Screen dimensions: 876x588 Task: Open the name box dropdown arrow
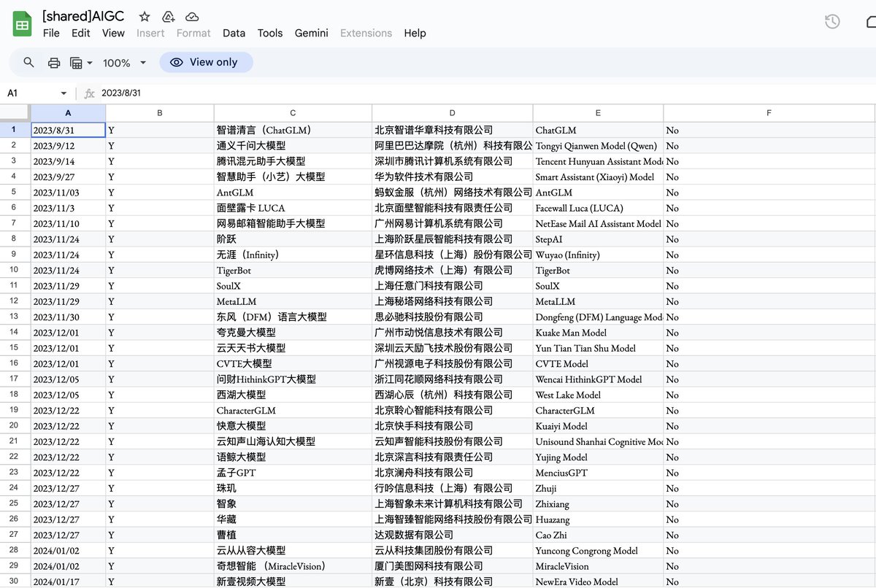(64, 93)
